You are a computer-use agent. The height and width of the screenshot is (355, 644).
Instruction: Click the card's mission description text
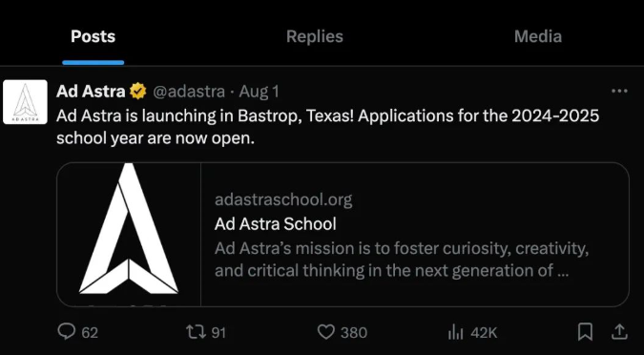[x=402, y=260]
